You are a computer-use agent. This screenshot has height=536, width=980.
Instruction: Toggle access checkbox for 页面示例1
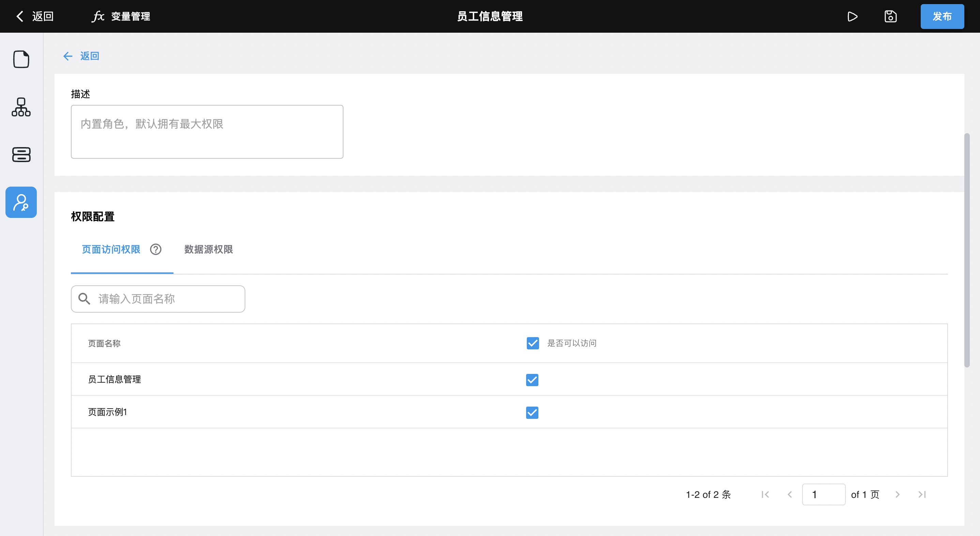pyautogui.click(x=532, y=412)
